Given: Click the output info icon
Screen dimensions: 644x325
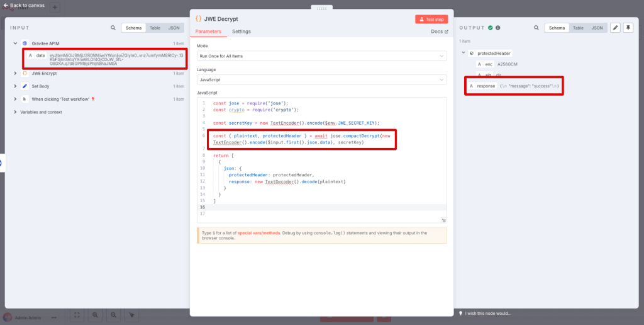Looking at the screenshot, I should click(498, 28).
